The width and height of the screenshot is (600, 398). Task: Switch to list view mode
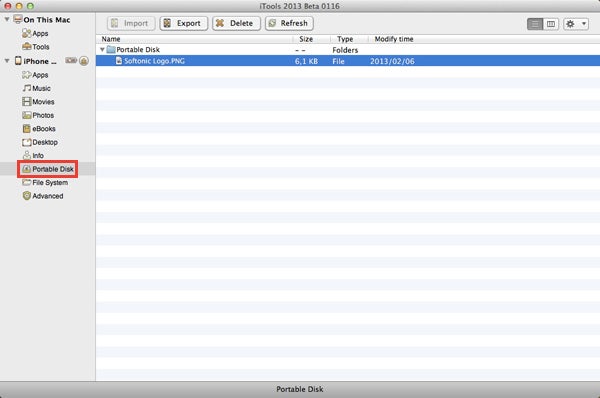[x=535, y=24]
